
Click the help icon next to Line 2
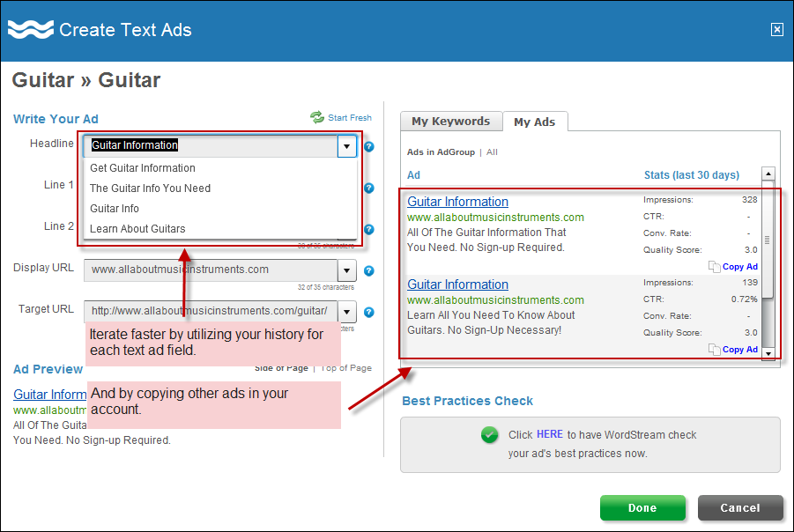pos(368,229)
